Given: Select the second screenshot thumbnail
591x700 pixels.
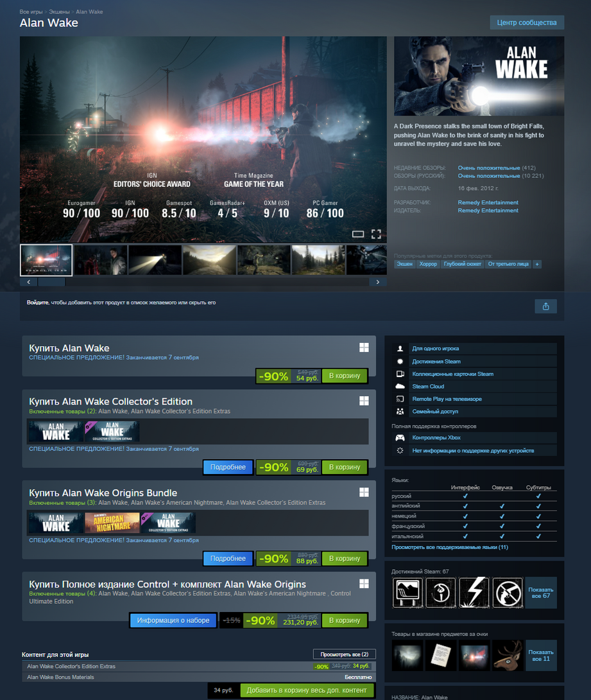Looking at the screenshot, I should [100, 260].
